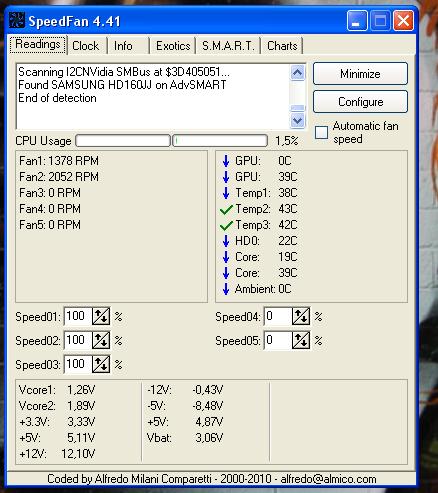Click the +12V 12,10V voltage reading
The height and width of the screenshot is (493, 438).
(57, 454)
